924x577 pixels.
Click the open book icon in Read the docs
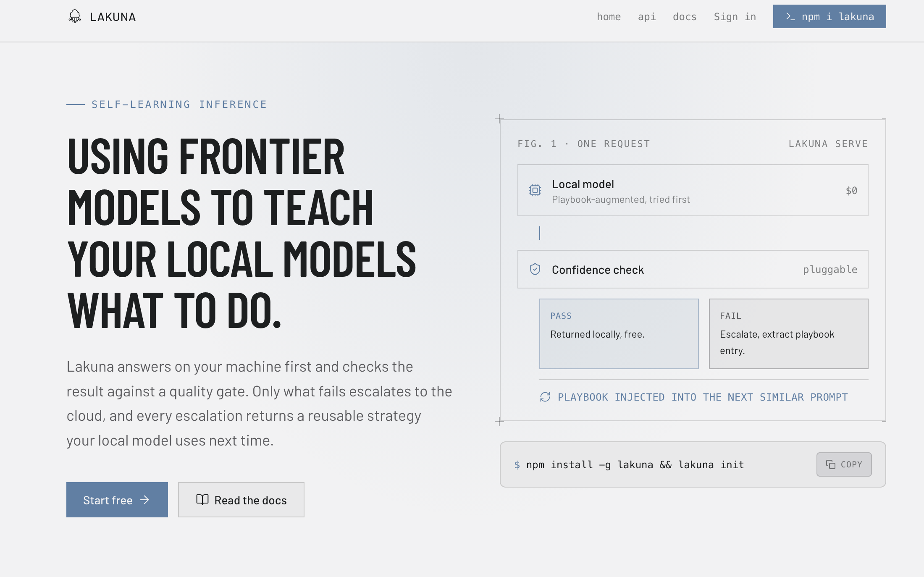[202, 500]
